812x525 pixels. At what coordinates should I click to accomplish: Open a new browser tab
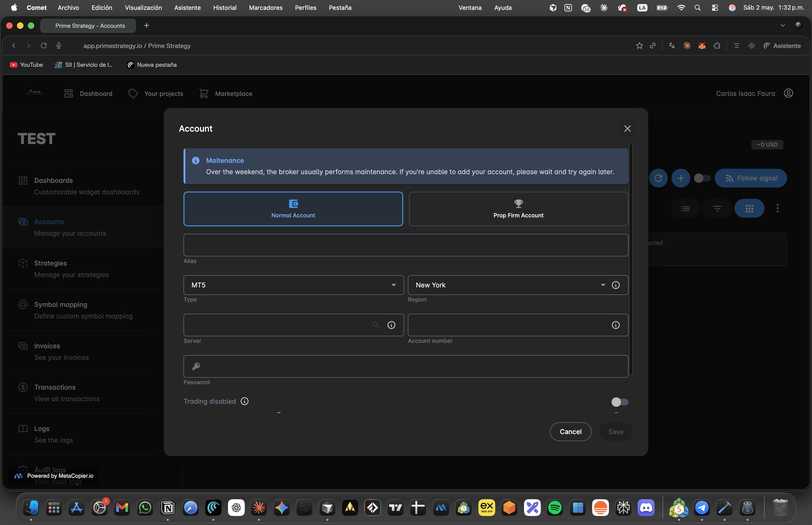tap(147, 26)
